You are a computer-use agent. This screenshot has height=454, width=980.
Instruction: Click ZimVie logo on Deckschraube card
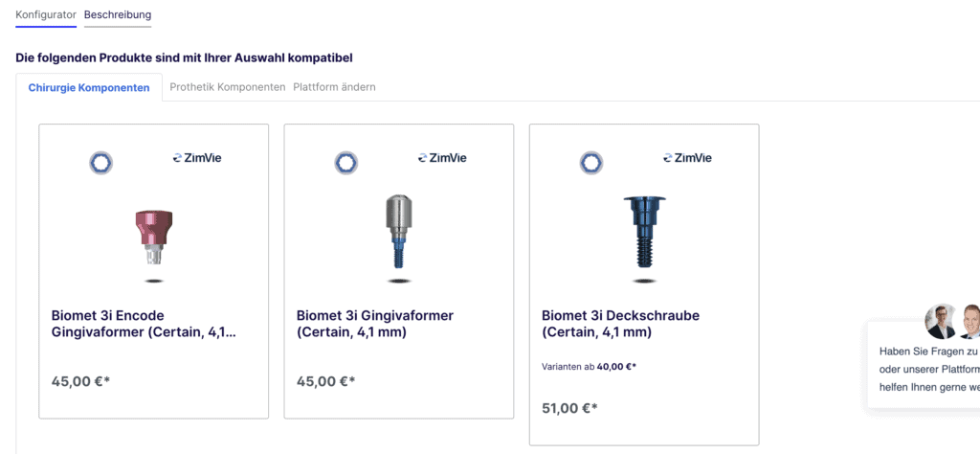687,158
